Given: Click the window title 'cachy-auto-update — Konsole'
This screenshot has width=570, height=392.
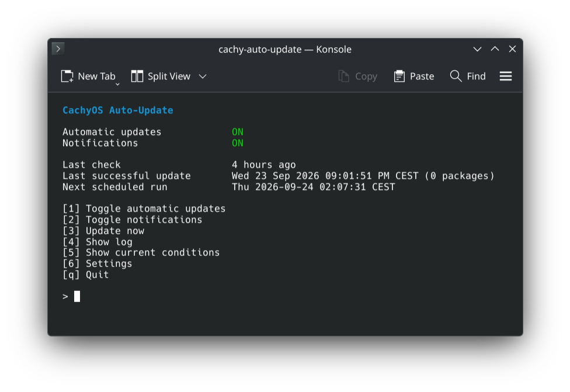Looking at the screenshot, I should [285, 49].
